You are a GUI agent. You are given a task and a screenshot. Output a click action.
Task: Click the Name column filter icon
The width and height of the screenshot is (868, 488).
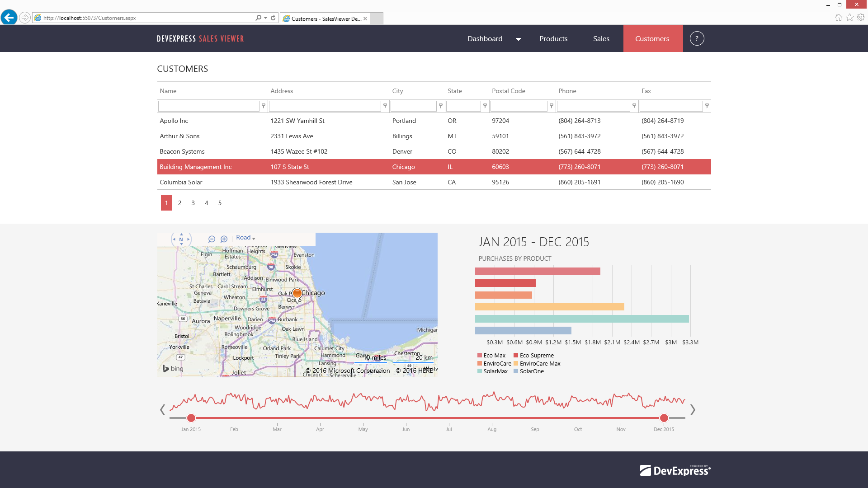264,106
